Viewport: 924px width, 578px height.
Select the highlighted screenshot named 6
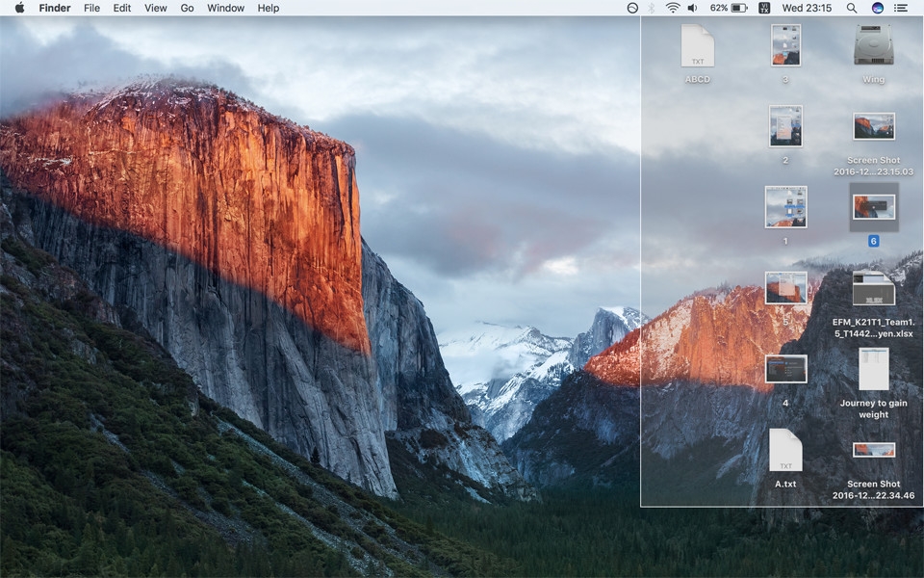873,207
